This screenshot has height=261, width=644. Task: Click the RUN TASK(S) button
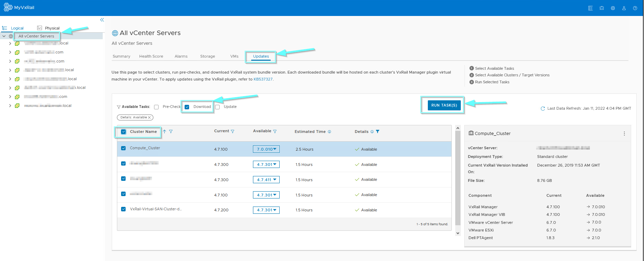[444, 105]
